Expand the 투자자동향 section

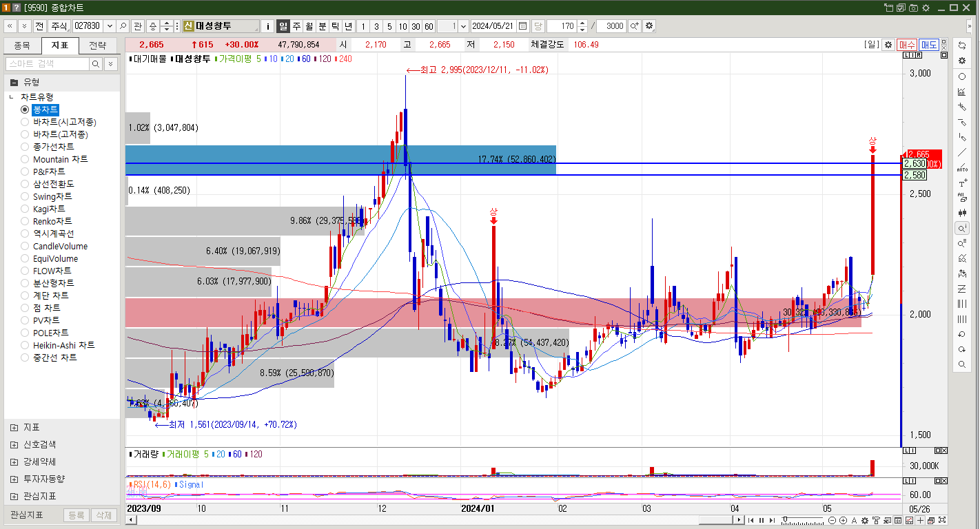coord(62,479)
